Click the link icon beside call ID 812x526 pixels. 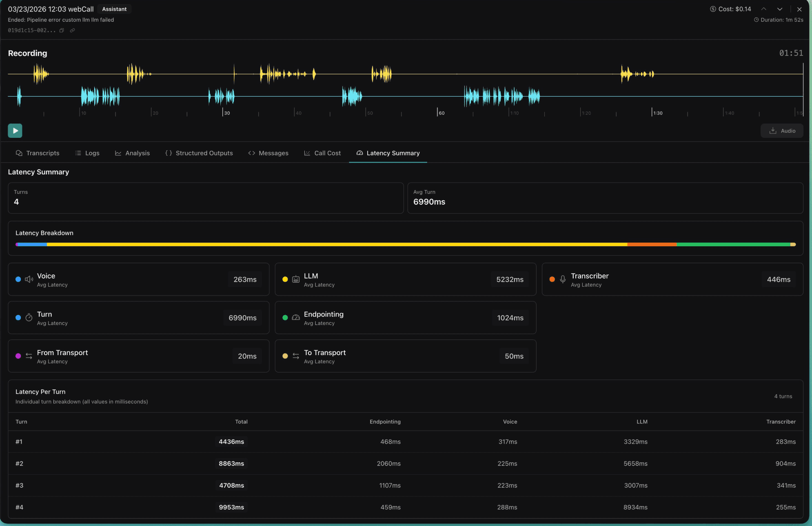point(72,31)
